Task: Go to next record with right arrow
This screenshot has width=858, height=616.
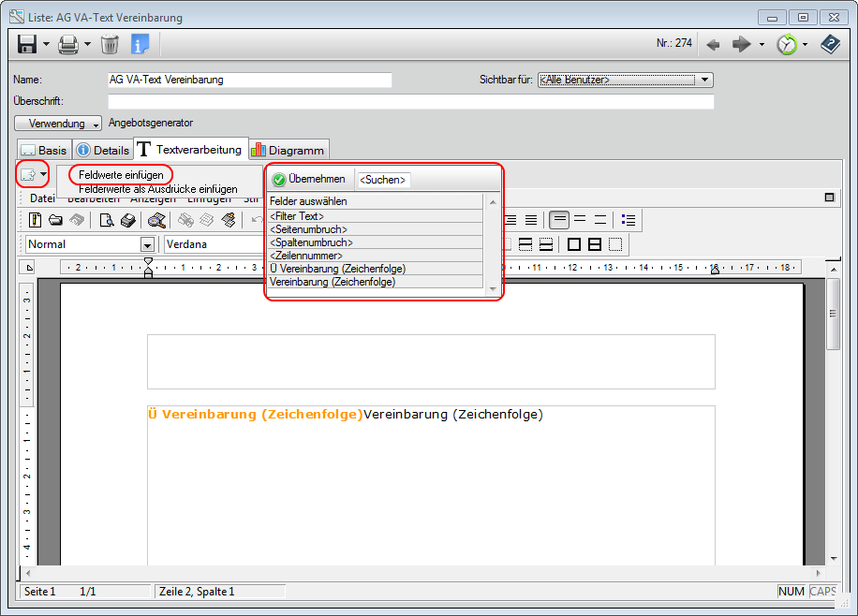Action: pos(741,44)
